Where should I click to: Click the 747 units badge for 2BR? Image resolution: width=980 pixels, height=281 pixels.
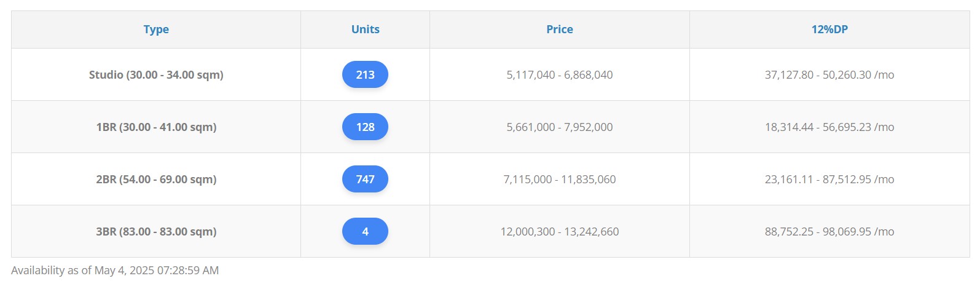[365, 179]
